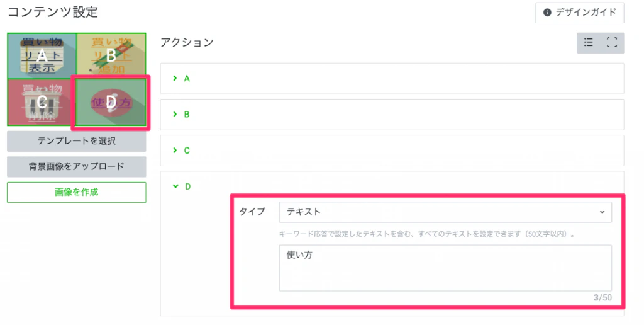
Task: Click 背景画像をアップロード button
Action: click(x=76, y=167)
